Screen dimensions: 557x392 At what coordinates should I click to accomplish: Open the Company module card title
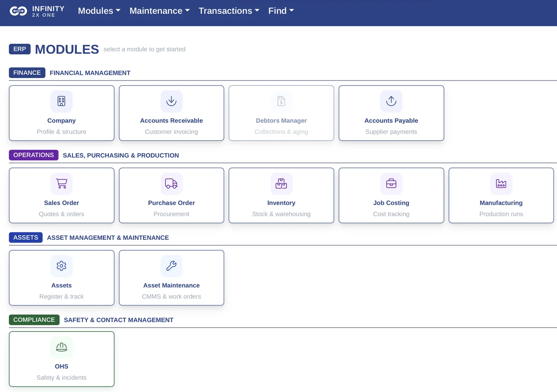pos(61,120)
